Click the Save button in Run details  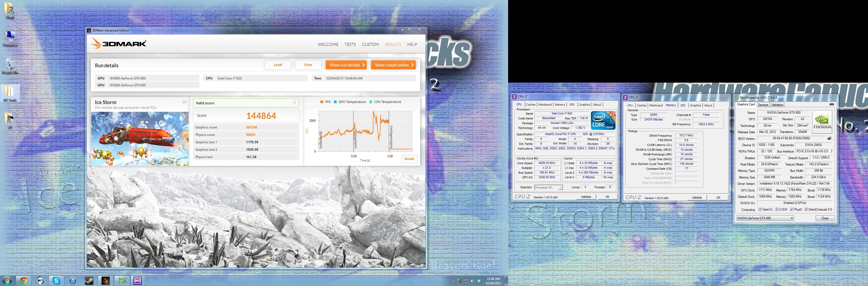click(308, 65)
